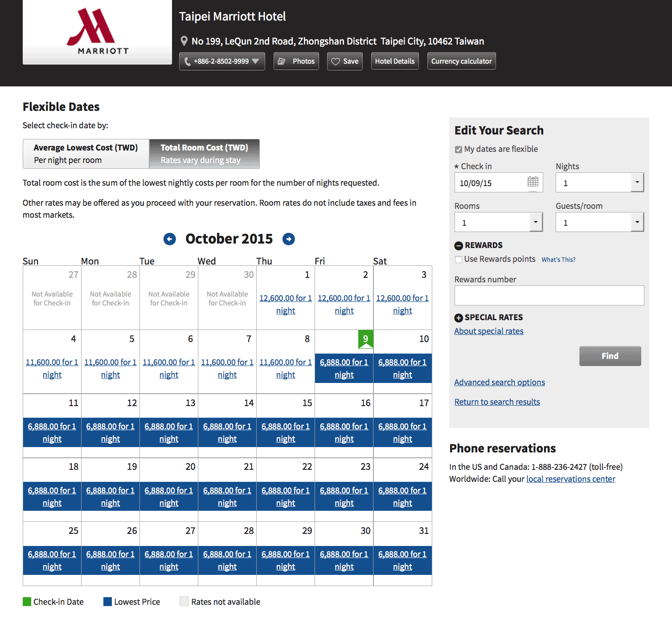Screen dimensions: 672x627
Task: Select October 27 rate 6,888.00
Action: coord(169,560)
